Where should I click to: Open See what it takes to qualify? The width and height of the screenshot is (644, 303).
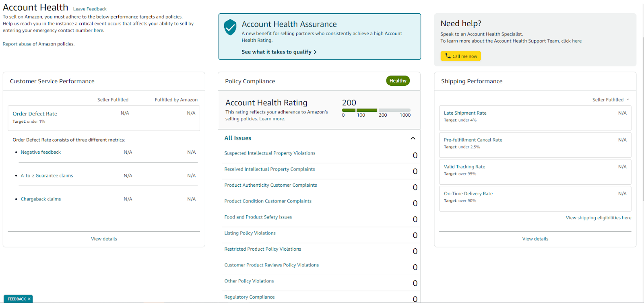(x=279, y=52)
